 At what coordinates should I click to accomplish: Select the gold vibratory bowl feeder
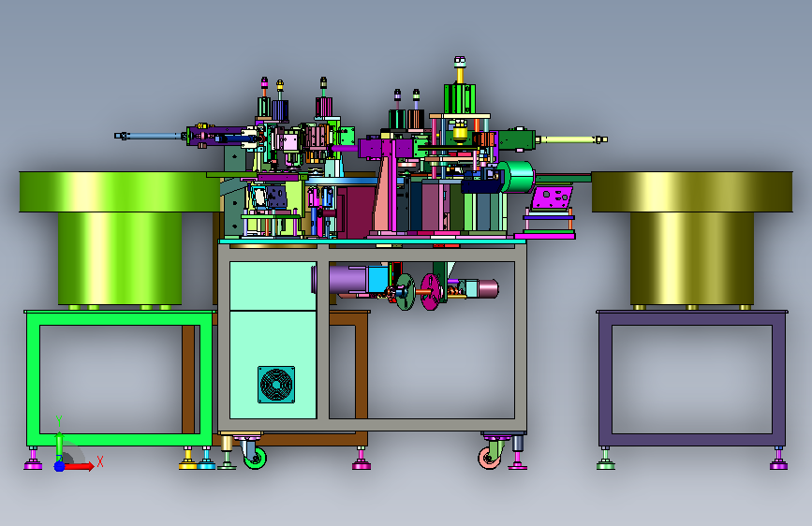[692, 238]
